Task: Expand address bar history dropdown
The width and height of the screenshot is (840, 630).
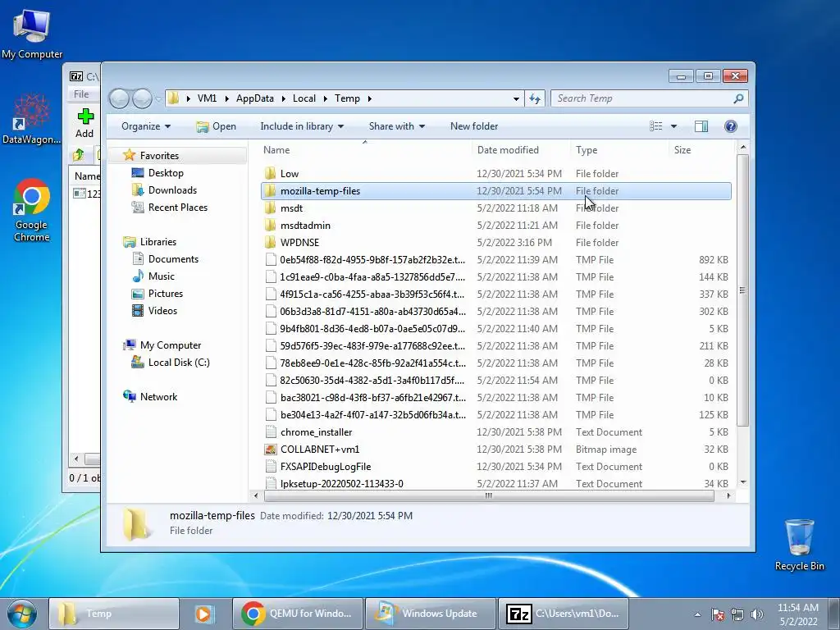Action: pyautogui.click(x=516, y=98)
